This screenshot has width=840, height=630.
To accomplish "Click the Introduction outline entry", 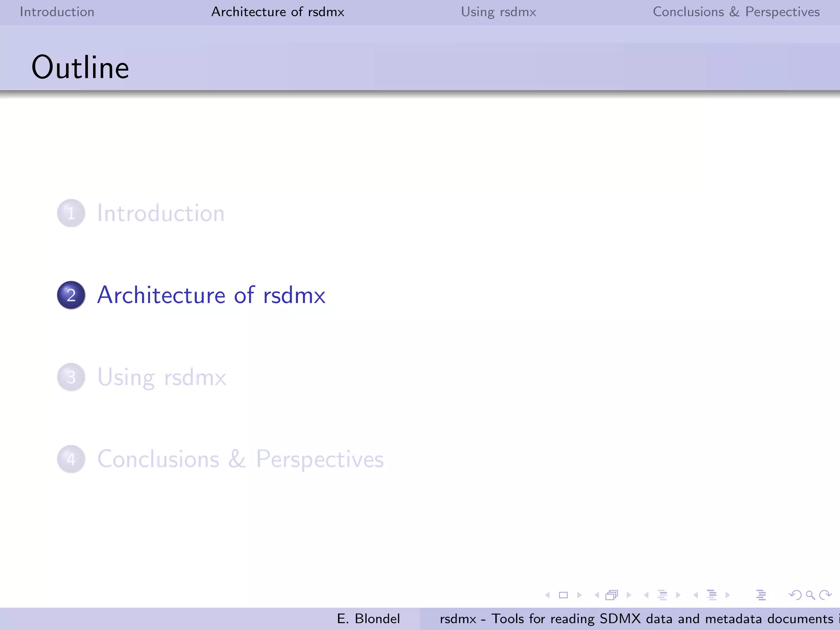I will point(161,213).
